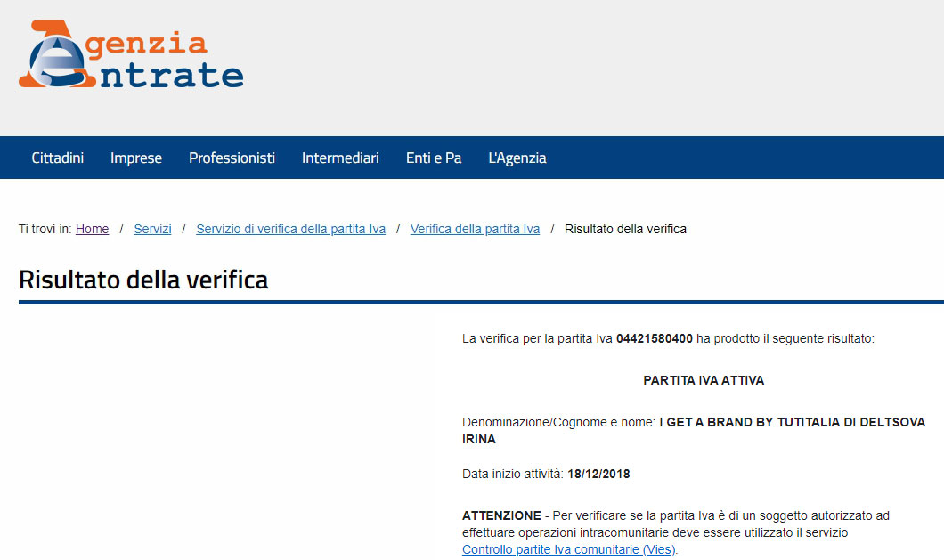This screenshot has height=560, width=944.
Task: Open Servizi from the breadcrumb trail
Action: [152, 229]
